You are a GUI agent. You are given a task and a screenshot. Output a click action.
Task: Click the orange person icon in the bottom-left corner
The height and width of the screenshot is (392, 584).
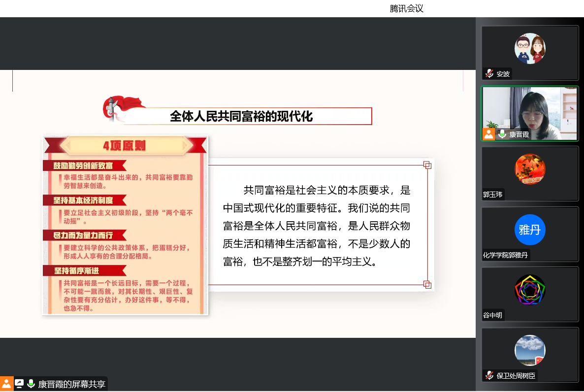click(x=6, y=384)
